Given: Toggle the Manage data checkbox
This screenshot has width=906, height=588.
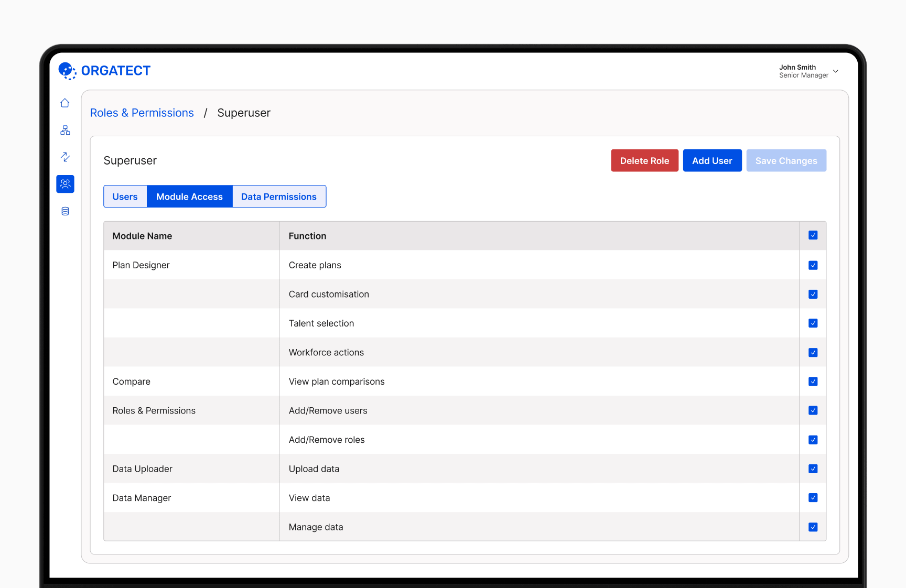Looking at the screenshot, I should [x=813, y=527].
